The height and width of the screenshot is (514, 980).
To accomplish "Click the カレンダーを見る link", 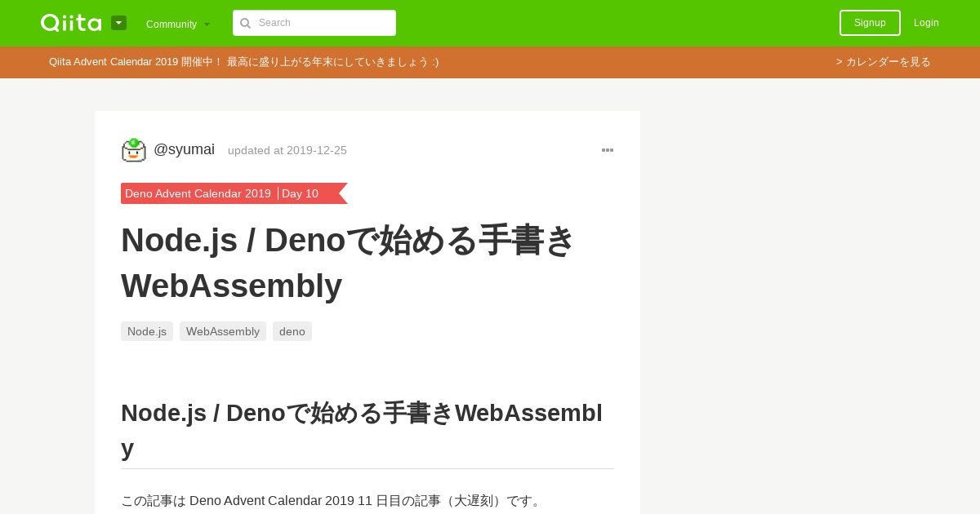I will pos(883,62).
